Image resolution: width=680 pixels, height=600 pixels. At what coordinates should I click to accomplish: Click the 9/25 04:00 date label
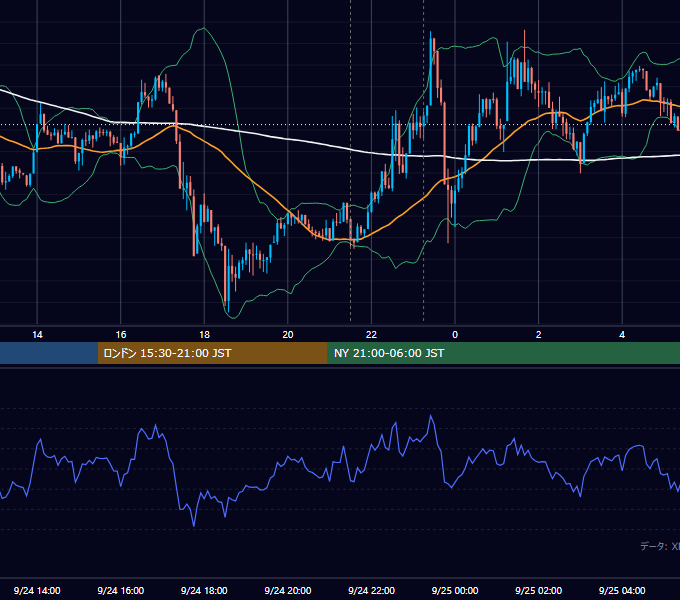click(622, 590)
